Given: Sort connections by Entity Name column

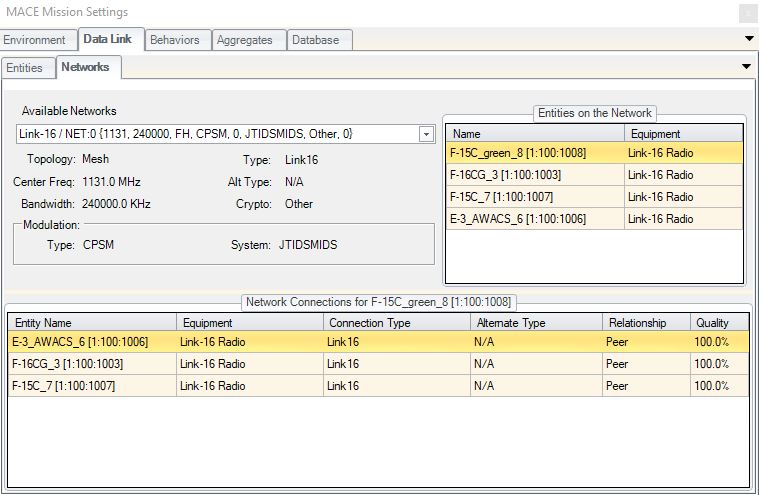Looking at the screenshot, I should [x=92, y=323].
